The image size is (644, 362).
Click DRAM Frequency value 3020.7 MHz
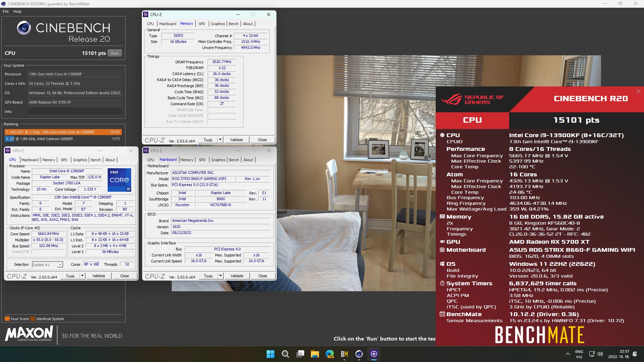[222, 62]
